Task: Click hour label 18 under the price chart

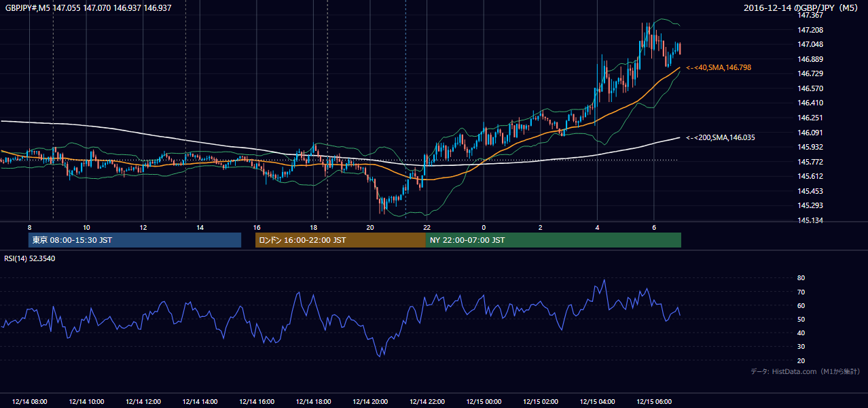Action: click(313, 227)
